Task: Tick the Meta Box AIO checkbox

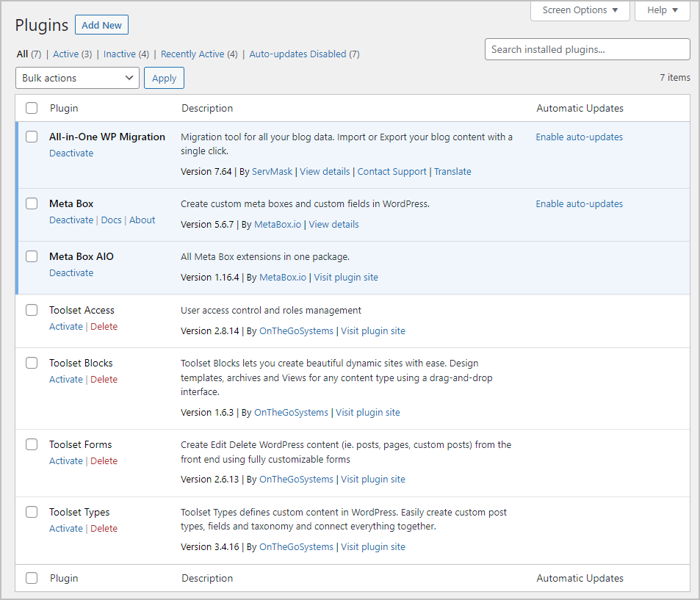Action: pyautogui.click(x=32, y=256)
